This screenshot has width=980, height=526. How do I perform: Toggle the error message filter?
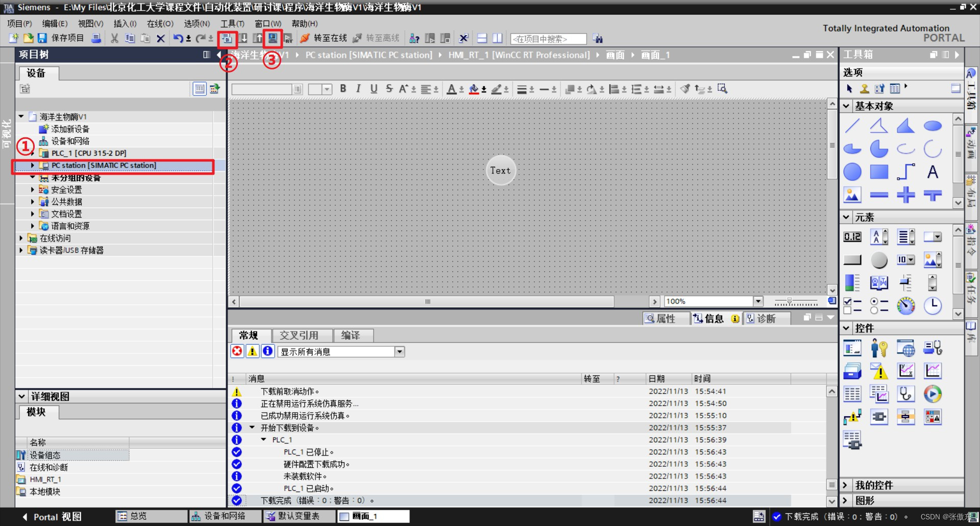(x=237, y=351)
